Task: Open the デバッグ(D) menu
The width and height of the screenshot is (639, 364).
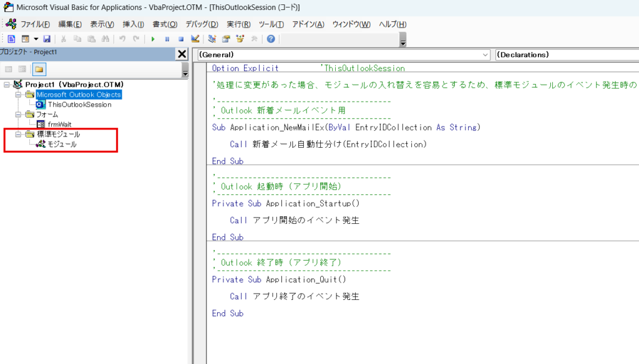Action: click(202, 24)
